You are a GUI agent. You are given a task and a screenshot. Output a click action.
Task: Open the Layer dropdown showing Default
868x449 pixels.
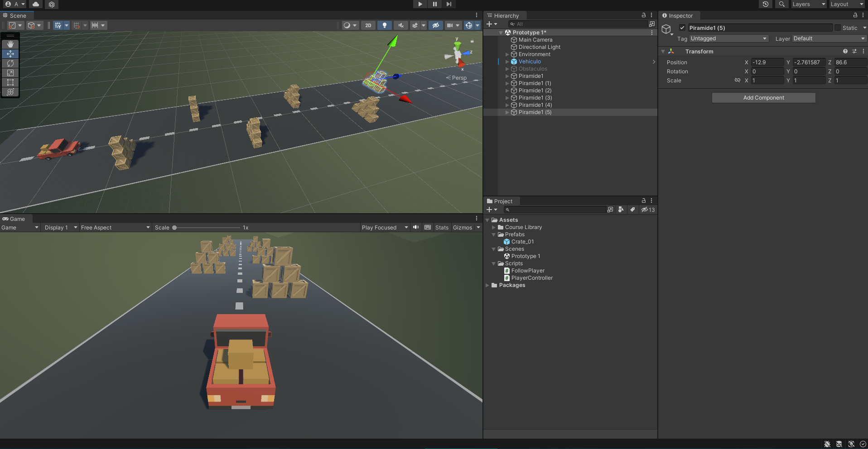[829, 38]
